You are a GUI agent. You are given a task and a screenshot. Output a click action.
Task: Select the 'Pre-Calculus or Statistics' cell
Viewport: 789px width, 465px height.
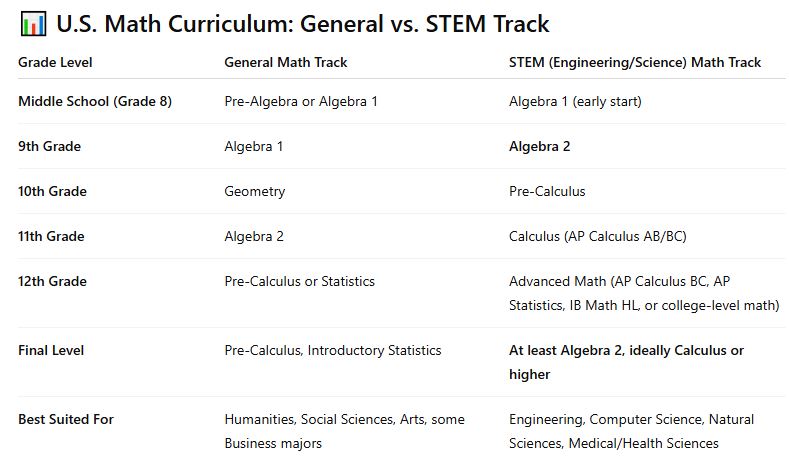[300, 281]
